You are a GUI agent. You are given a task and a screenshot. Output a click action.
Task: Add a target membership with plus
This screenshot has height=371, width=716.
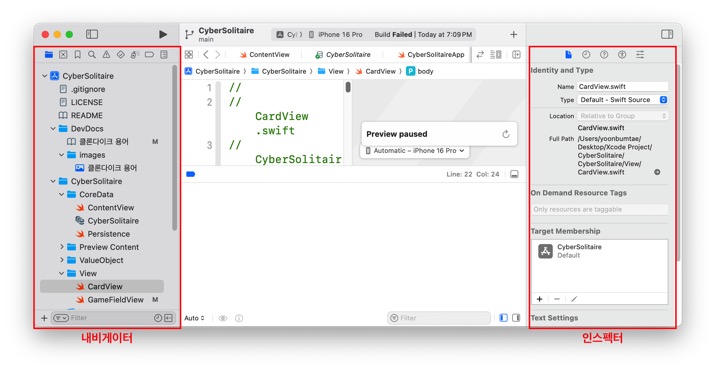(x=539, y=299)
